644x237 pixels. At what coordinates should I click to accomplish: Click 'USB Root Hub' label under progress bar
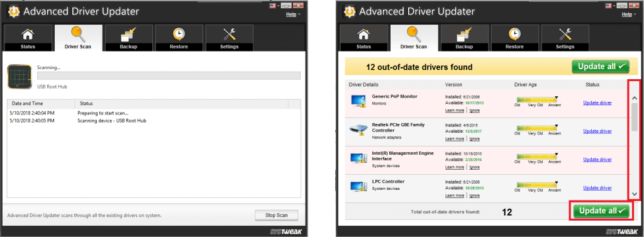tap(52, 87)
